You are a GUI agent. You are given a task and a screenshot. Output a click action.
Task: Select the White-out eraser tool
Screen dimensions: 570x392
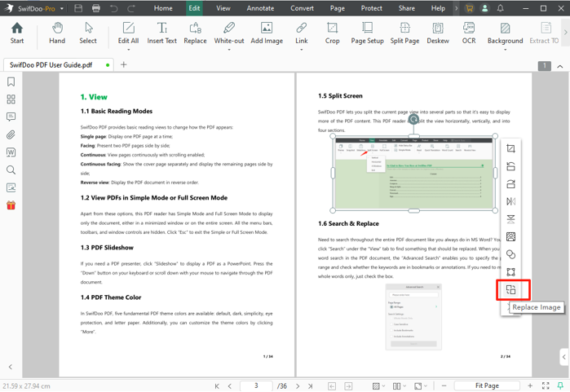click(x=229, y=33)
